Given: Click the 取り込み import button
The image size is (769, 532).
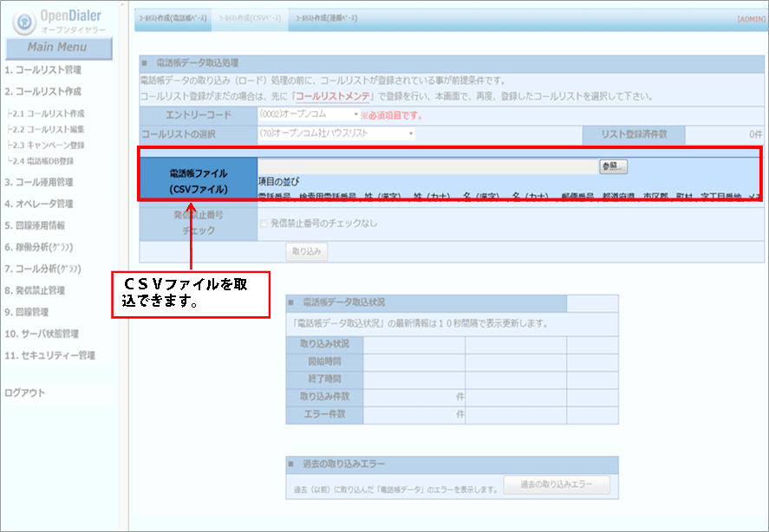Looking at the screenshot, I should (x=306, y=251).
